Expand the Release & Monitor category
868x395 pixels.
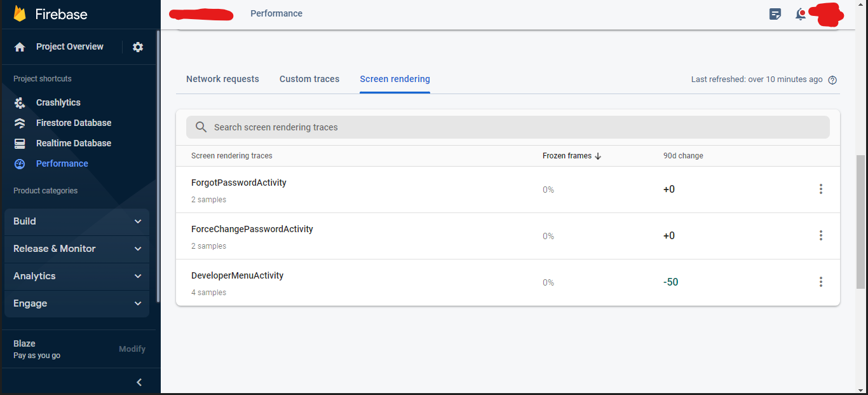tap(77, 249)
